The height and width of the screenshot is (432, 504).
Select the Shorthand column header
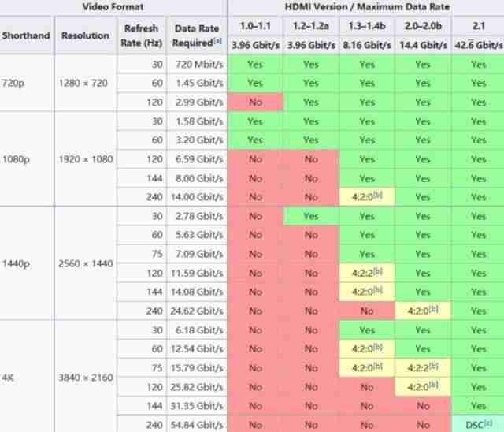(26, 35)
